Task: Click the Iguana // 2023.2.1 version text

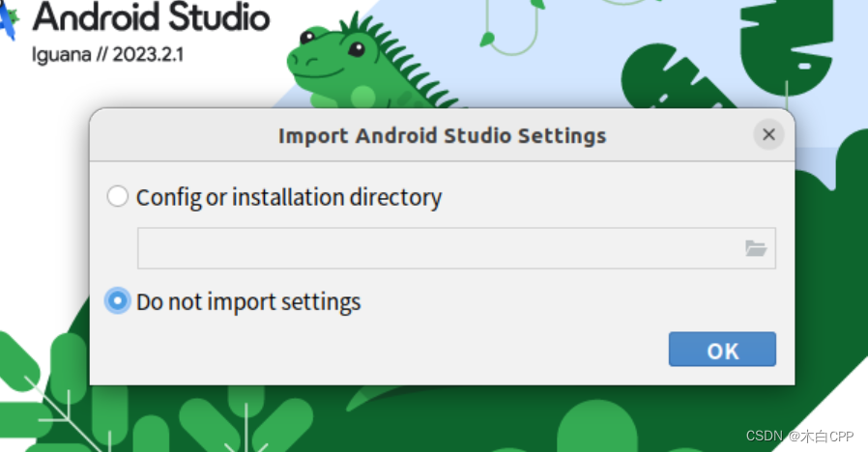Action: [107, 55]
